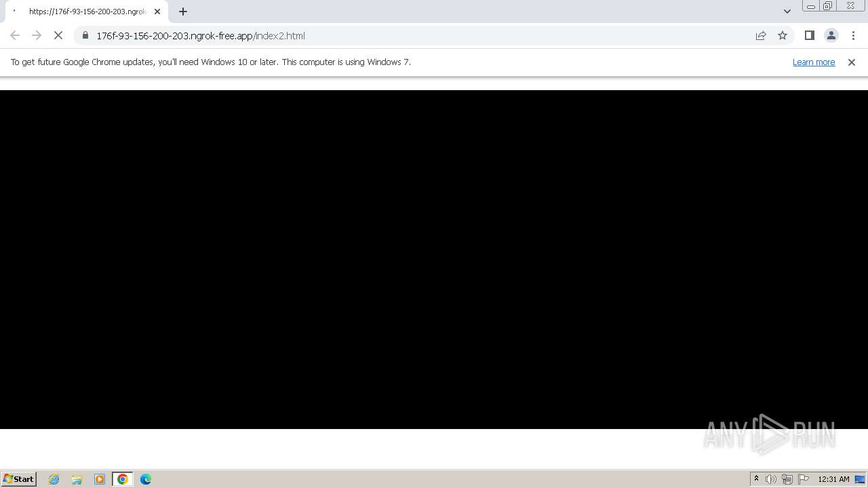This screenshot has width=868, height=488.
Task: Switch to Chrome in taskbar
Action: pyautogui.click(x=123, y=479)
